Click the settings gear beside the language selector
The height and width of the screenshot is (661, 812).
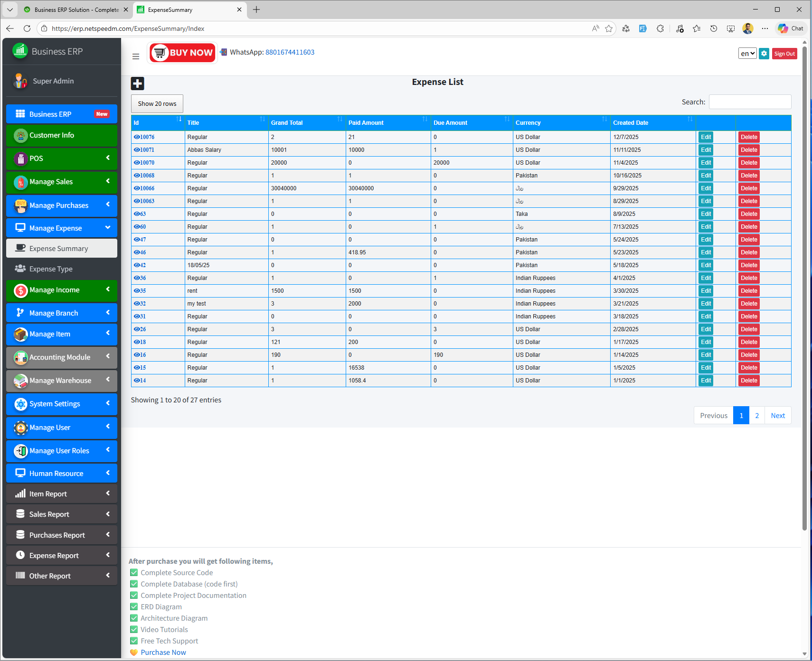click(764, 54)
